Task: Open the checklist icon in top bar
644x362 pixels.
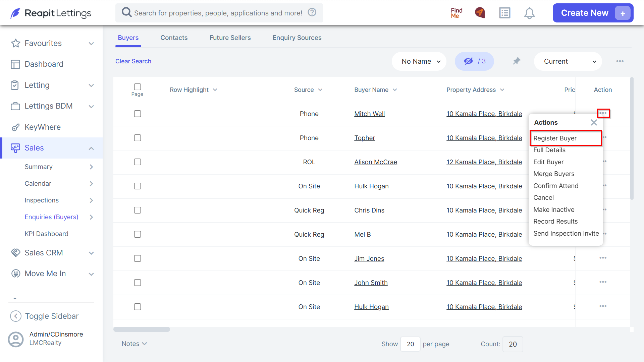Action: (504, 13)
